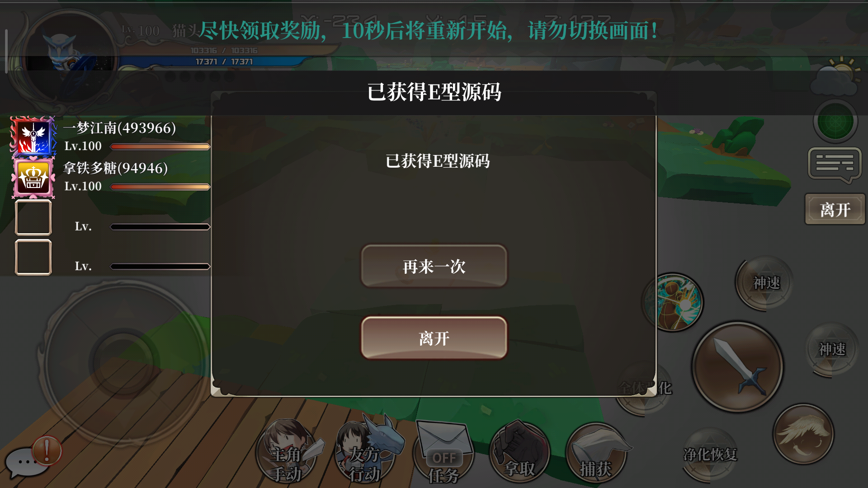Image resolution: width=868 pixels, height=488 pixels.
Task: Open the chat log speech-lines icon
Action: coord(835,165)
